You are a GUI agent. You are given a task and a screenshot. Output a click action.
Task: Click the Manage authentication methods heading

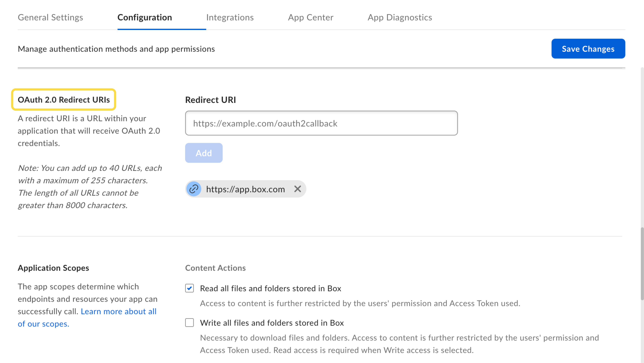(116, 49)
